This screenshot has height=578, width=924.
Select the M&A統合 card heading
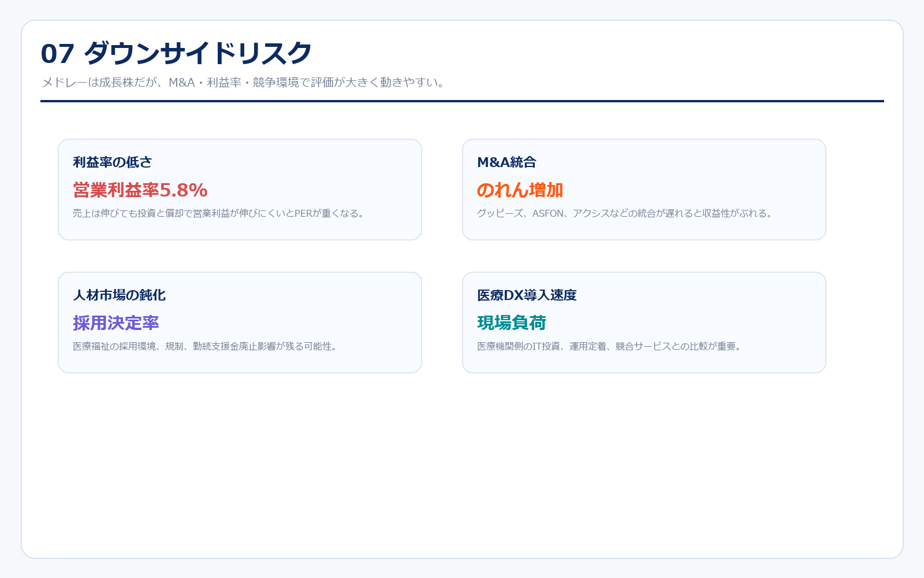[x=506, y=162]
